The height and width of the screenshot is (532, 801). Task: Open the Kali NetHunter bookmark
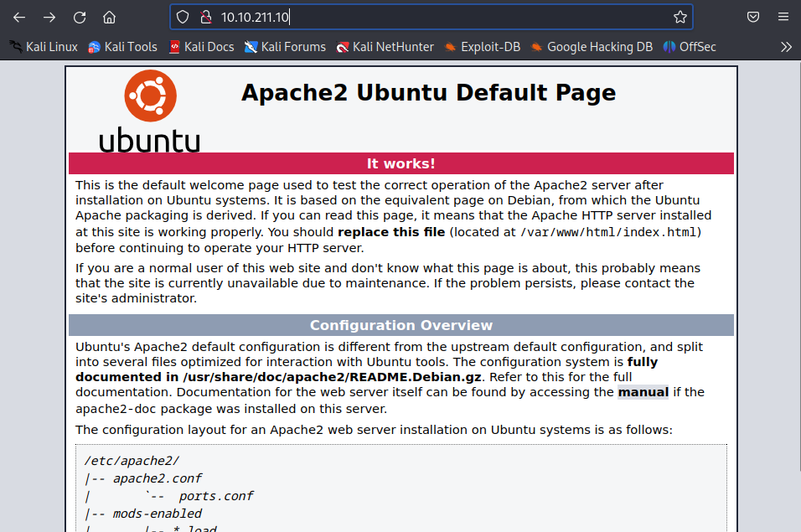(x=385, y=47)
